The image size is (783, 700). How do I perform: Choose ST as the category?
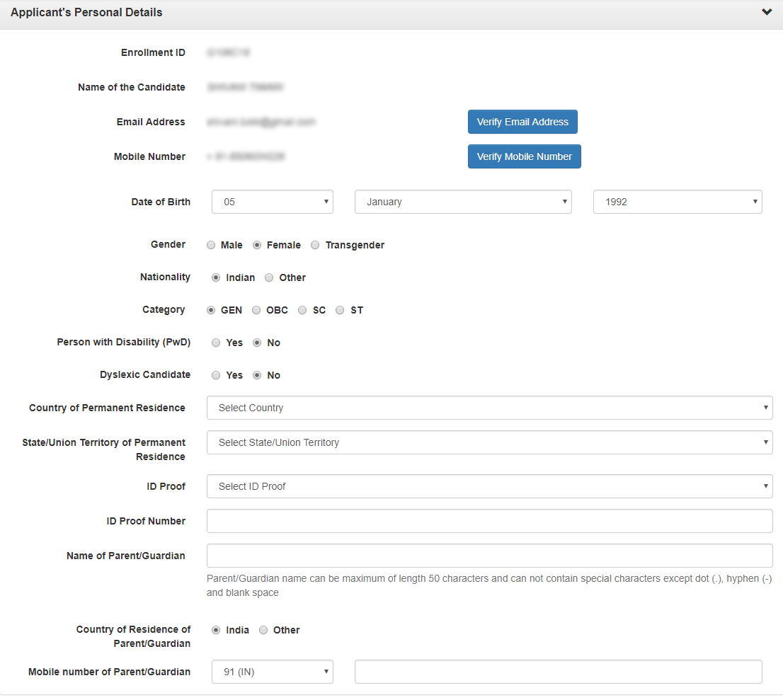click(341, 310)
